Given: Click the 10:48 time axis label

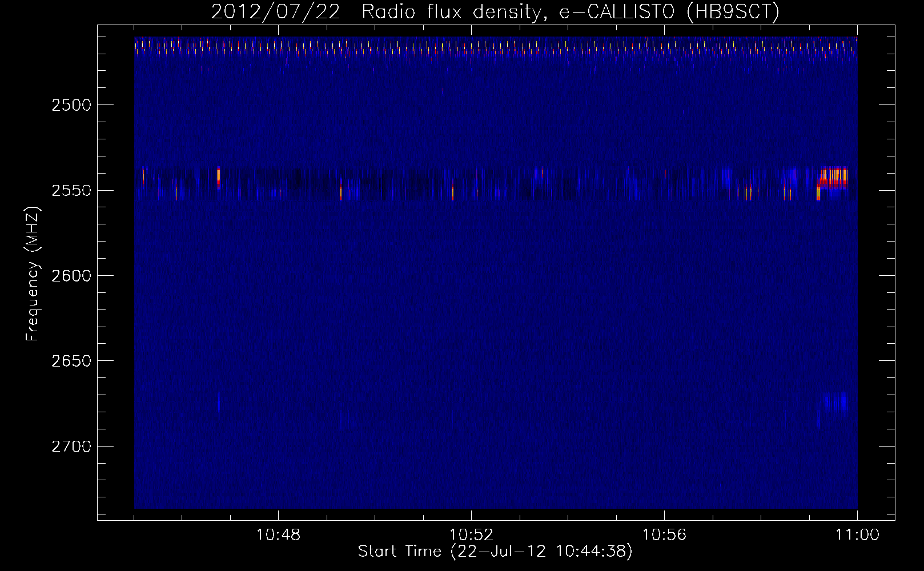Looking at the screenshot, I should pyautogui.click(x=278, y=535).
